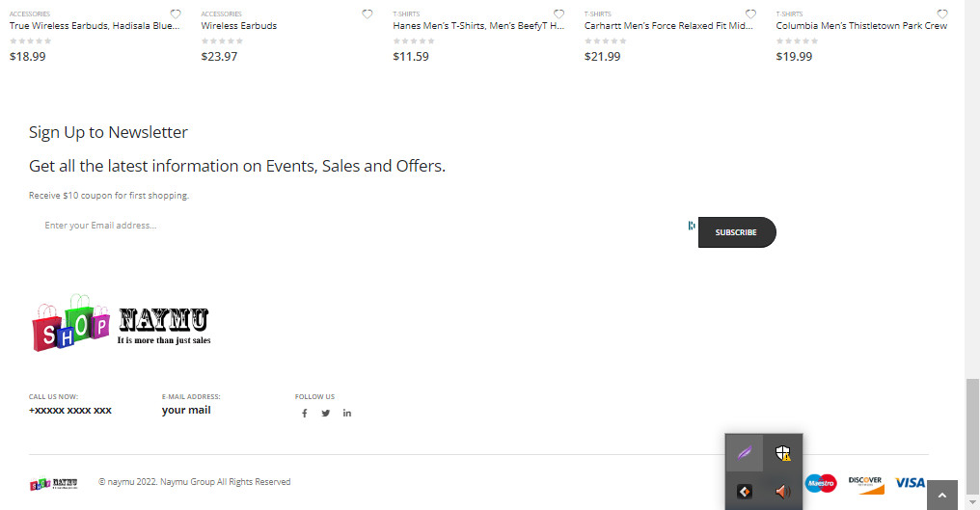Click the orange speaker tray icon
Screen dimensions: 980x510
click(783, 492)
